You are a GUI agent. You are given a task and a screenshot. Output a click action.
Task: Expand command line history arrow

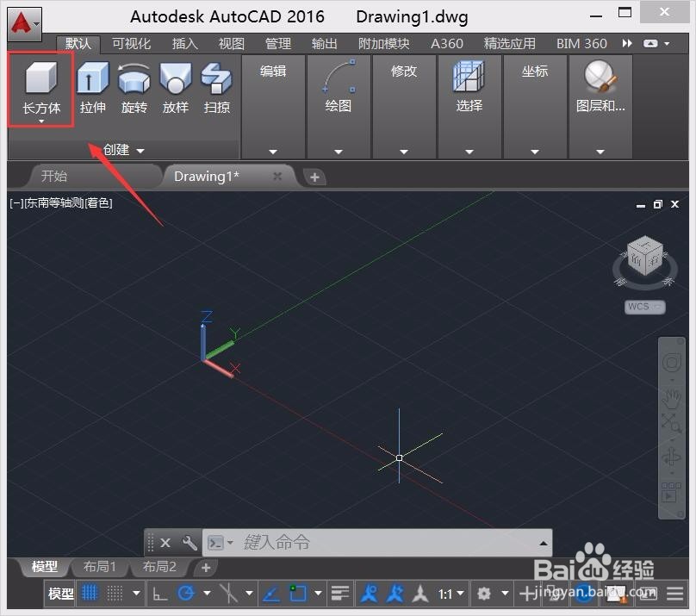coord(544,543)
